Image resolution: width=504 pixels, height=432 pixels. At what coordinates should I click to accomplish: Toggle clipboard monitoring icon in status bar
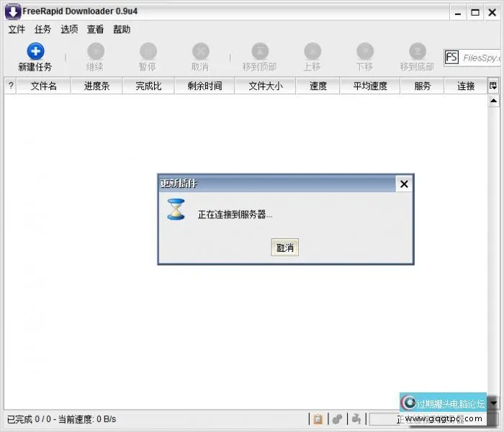click(x=318, y=419)
